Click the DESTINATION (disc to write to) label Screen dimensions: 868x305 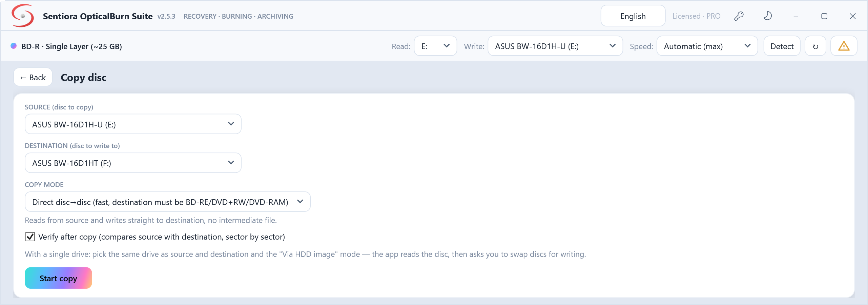(72, 146)
